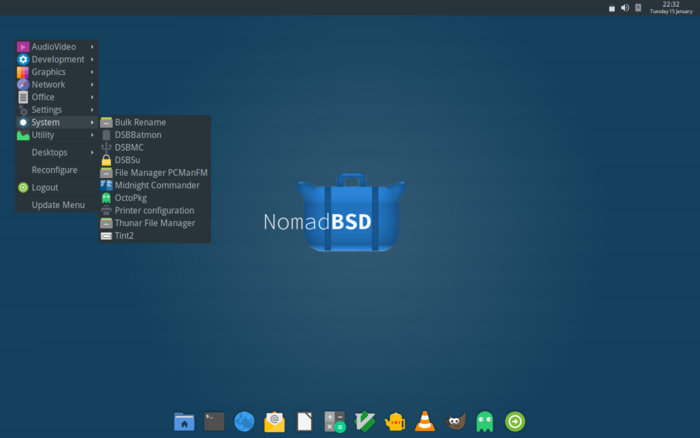Open the calculator icon in dock
Image resolution: width=700 pixels, height=438 pixels.
335,421
